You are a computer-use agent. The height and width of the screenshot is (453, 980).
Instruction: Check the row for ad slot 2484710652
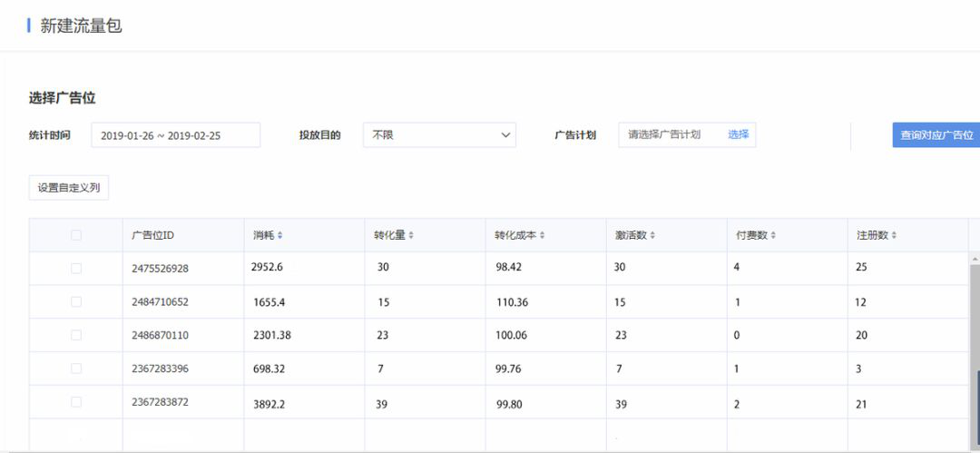pyautogui.click(x=76, y=301)
